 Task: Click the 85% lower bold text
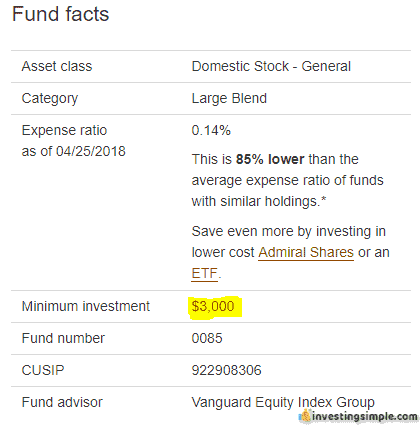tap(270, 159)
